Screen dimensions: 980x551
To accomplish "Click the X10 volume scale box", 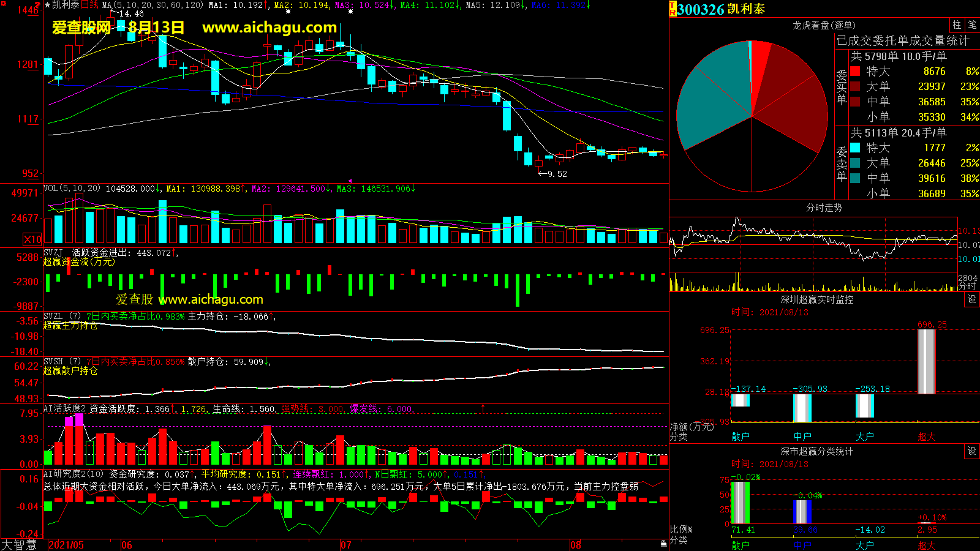I will 32,239.
